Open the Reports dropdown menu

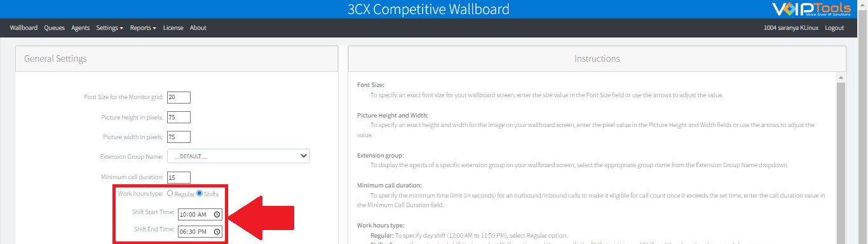(x=143, y=28)
